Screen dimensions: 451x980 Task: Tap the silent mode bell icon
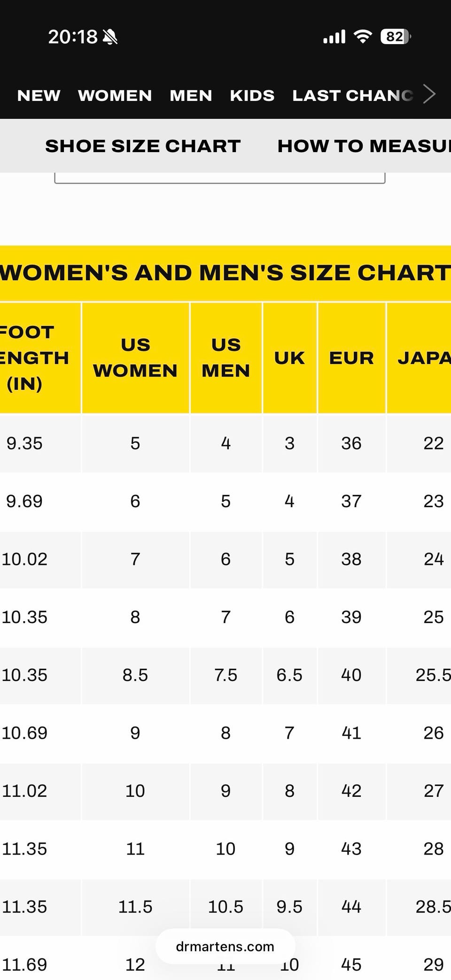(110, 37)
